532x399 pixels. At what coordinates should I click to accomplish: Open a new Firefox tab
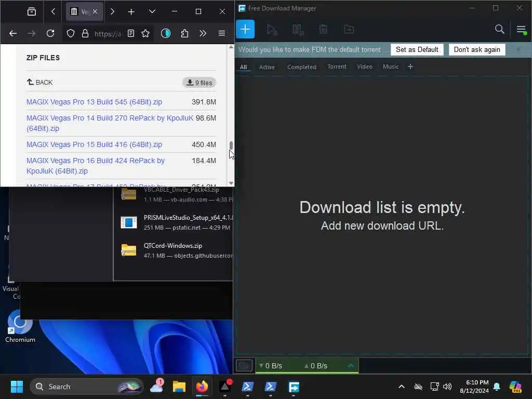pyautogui.click(x=131, y=11)
